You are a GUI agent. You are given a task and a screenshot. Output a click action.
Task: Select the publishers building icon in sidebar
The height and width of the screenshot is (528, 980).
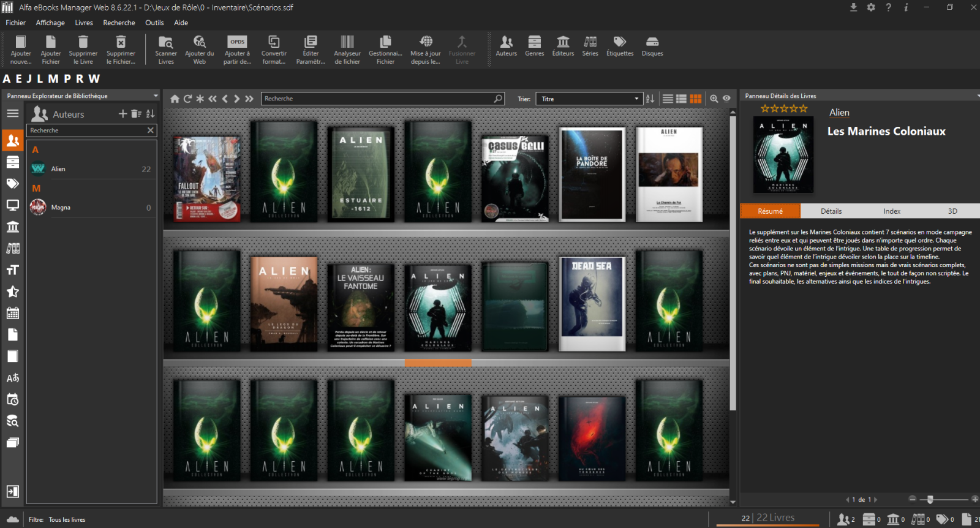[12, 227]
